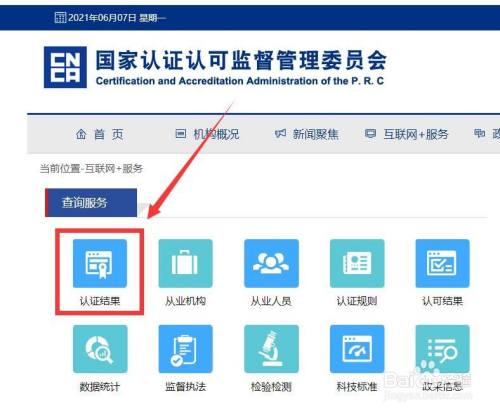Click the English Certification and Accreditation Administration subtitle
This screenshot has width=500, height=413.
[240, 81]
